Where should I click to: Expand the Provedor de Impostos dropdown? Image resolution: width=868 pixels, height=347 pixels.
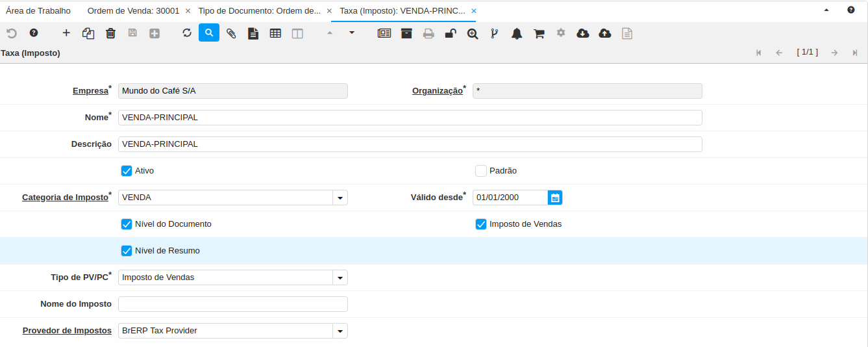pos(340,331)
